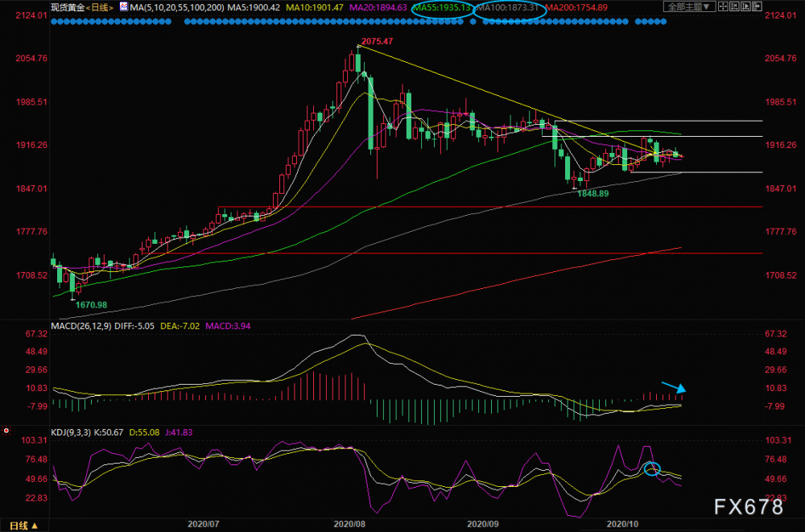Image resolution: width=805 pixels, height=532 pixels.
Task: Click the right axis 1708.52 price
Action: 781,275
